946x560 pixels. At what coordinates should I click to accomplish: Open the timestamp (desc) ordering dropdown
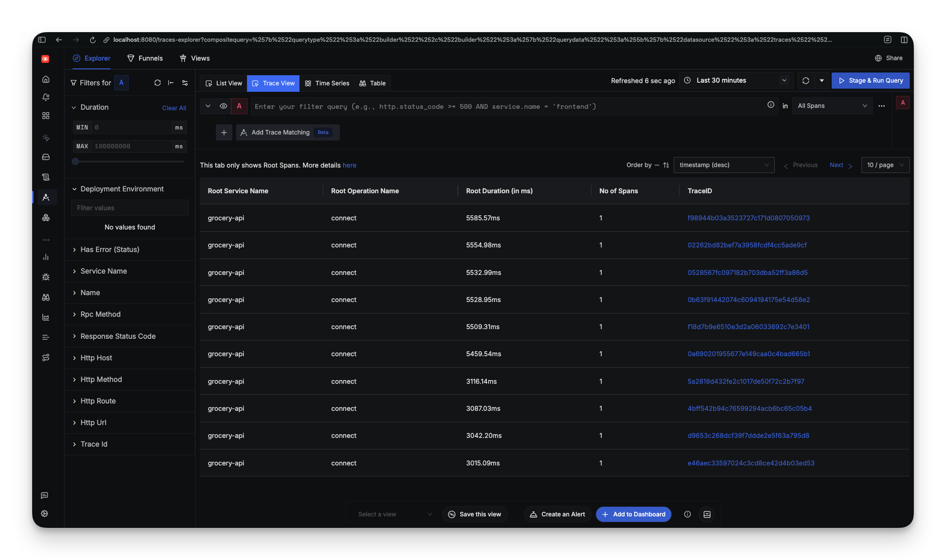tap(724, 165)
